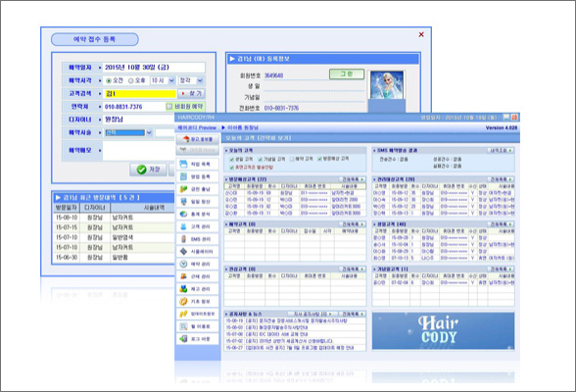Open 고객 관리 from the sidebar

[x=198, y=226]
